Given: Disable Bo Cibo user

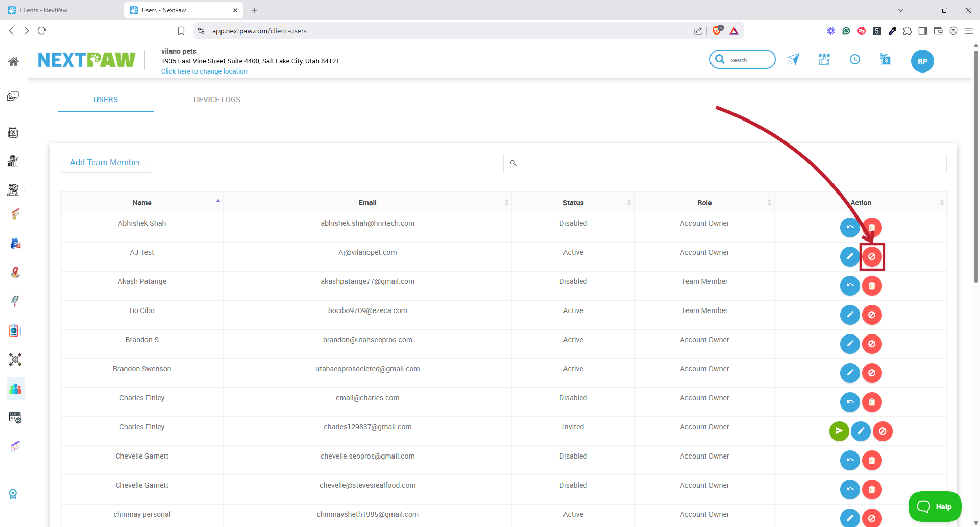Looking at the screenshot, I should (x=872, y=315).
